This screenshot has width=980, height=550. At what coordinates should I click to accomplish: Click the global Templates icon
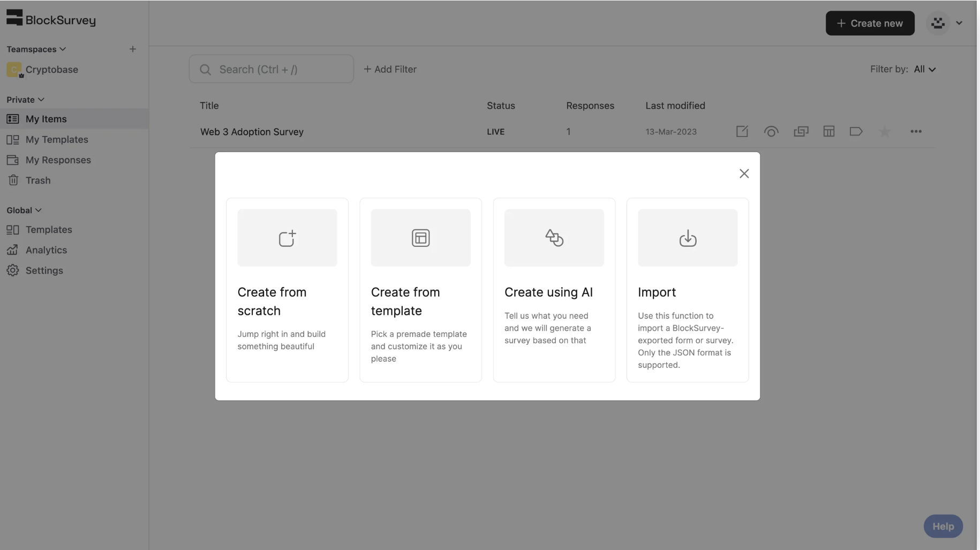click(x=13, y=229)
